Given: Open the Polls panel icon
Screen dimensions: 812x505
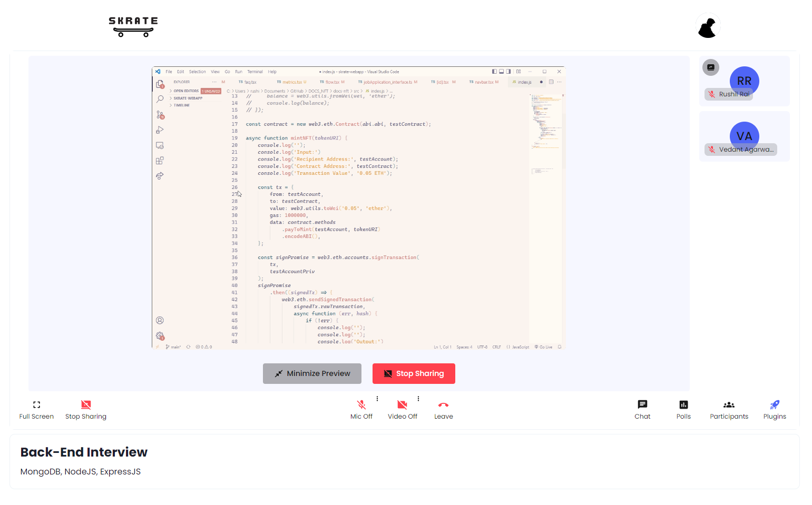Looking at the screenshot, I should 683,409.
